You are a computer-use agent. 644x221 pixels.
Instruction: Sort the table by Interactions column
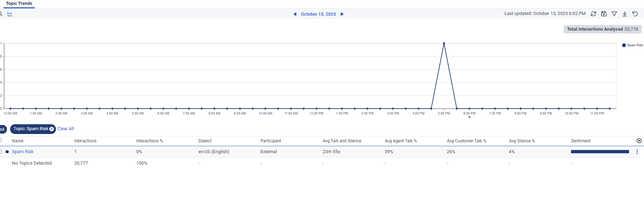click(85, 141)
